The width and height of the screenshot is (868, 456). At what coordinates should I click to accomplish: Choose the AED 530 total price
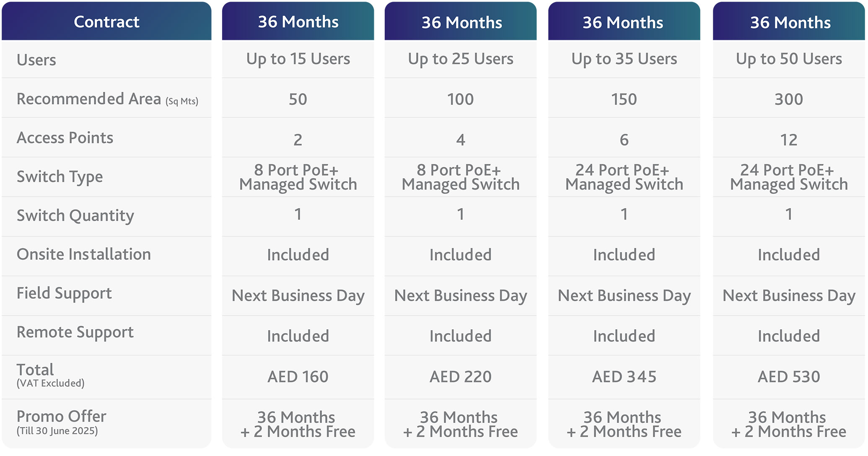click(789, 377)
